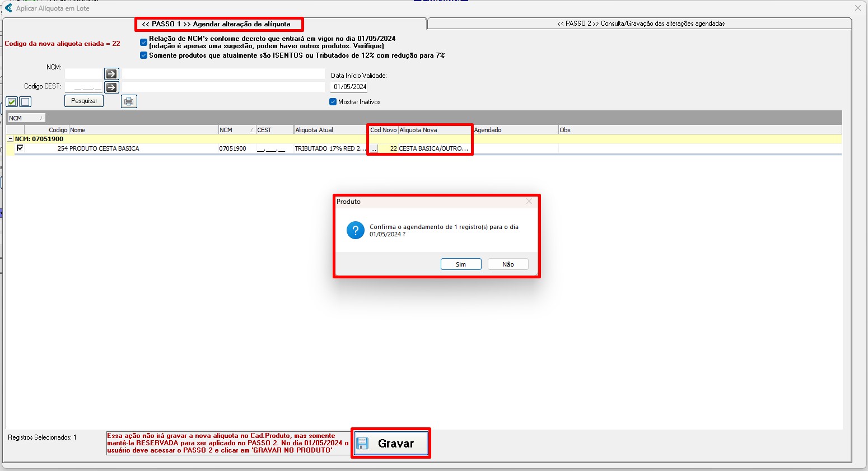Switch to PASSO 2 Consulta/Gravação tab
The height and width of the screenshot is (471, 868).
tap(641, 24)
